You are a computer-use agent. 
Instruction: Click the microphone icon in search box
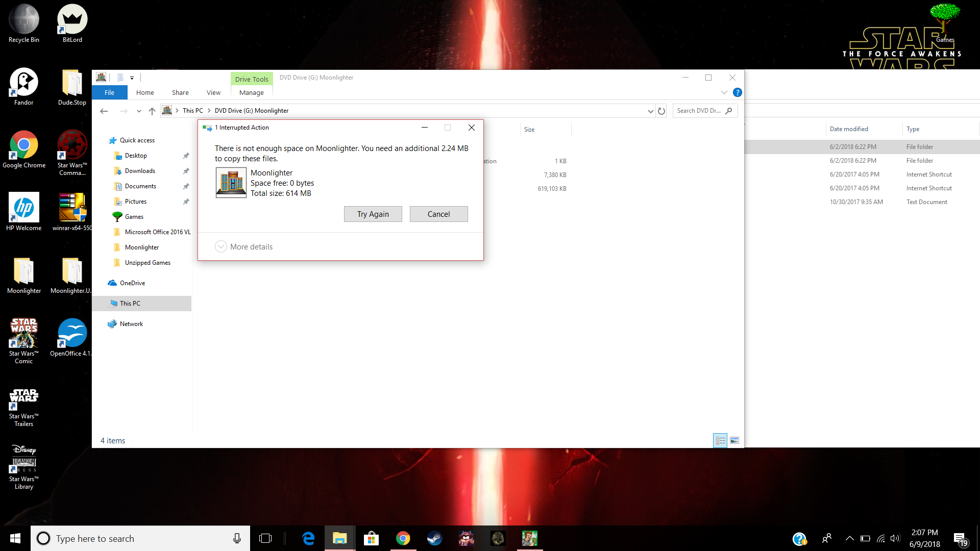(237, 538)
